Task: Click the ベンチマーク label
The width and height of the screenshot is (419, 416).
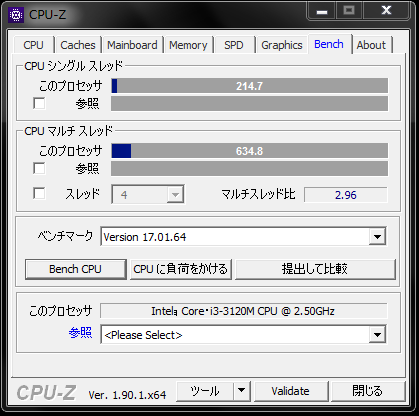Action: pyautogui.click(x=65, y=236)
